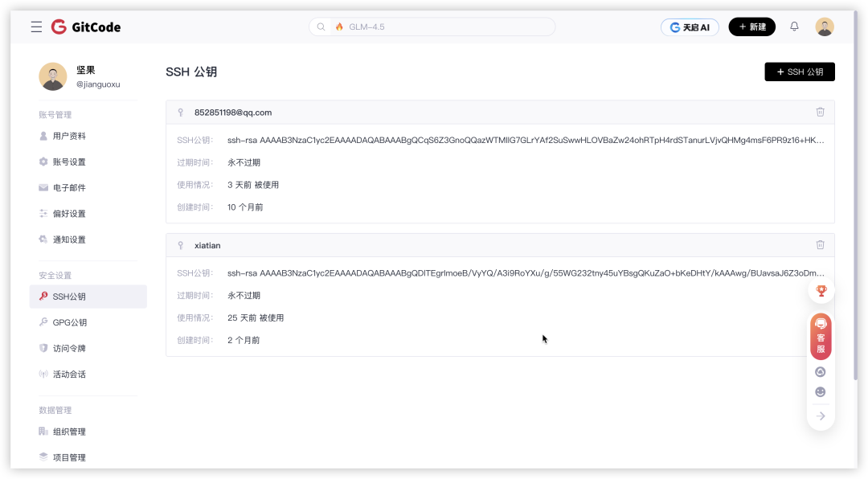Open the user avatar in header
The image size is (868, 479).
coord(825,27)
